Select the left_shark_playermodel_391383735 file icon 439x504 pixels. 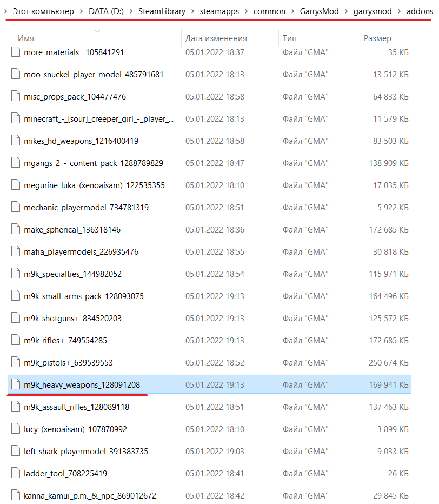point(15,452)
